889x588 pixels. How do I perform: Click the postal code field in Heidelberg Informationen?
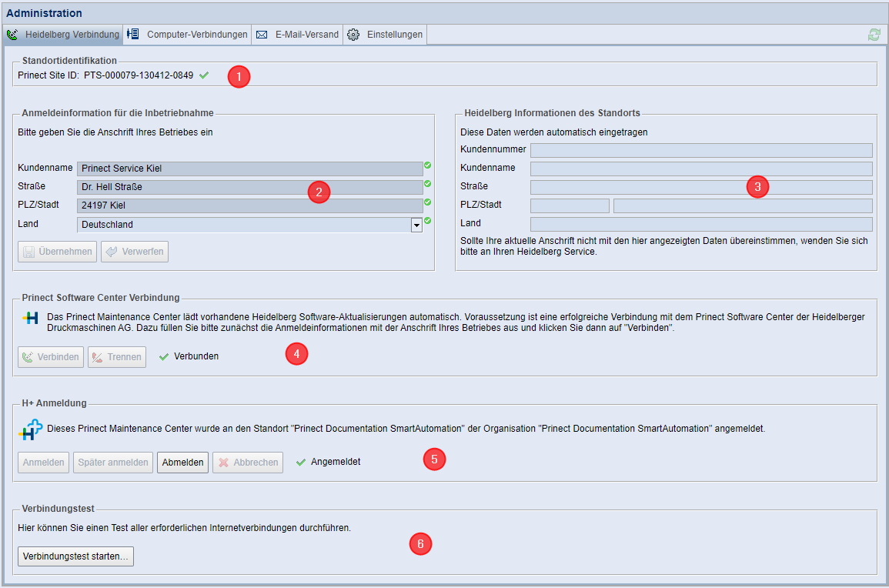point(570,205)
